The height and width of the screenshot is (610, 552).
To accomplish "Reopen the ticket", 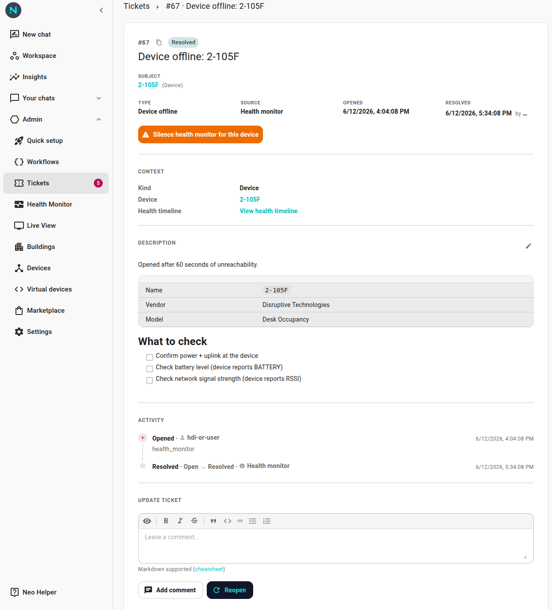I will point(230,590).
